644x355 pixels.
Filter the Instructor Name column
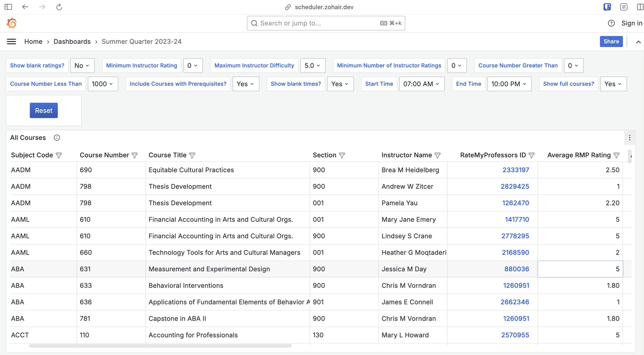pyautogui.click(x=438, y=155)
